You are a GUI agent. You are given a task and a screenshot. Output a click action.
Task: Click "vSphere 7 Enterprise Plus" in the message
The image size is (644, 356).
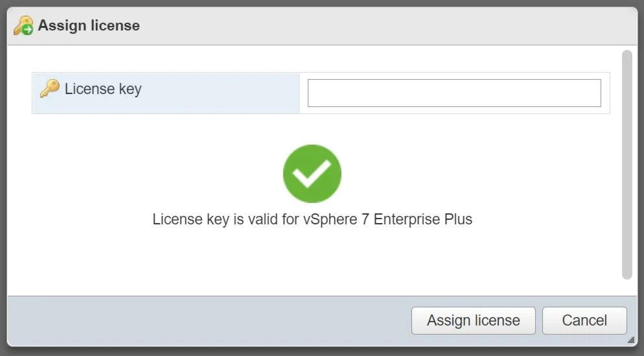[x=387, y=219]
